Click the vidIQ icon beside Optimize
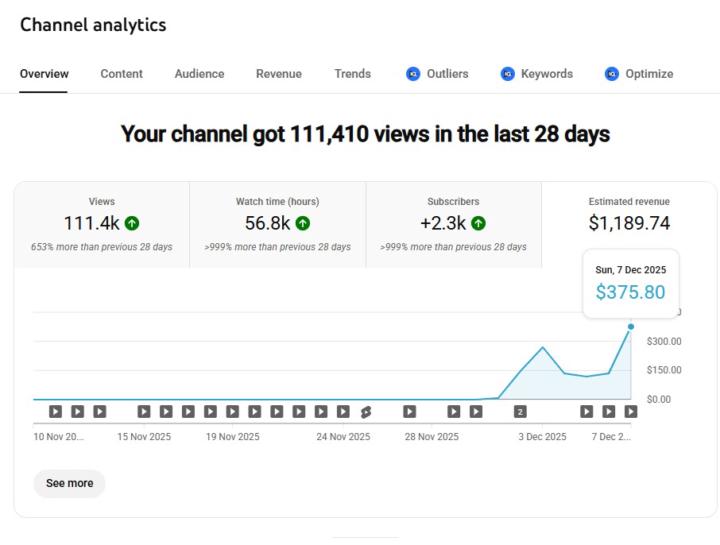The width and height of the screenshot is (720, 545). click(x=612, y=74)
